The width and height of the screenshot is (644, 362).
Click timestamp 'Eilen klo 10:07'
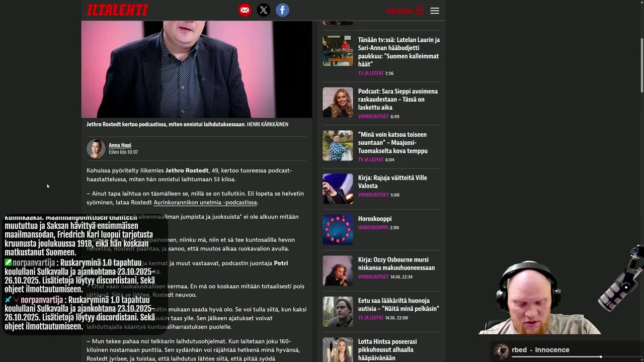[x=123, y=152]
